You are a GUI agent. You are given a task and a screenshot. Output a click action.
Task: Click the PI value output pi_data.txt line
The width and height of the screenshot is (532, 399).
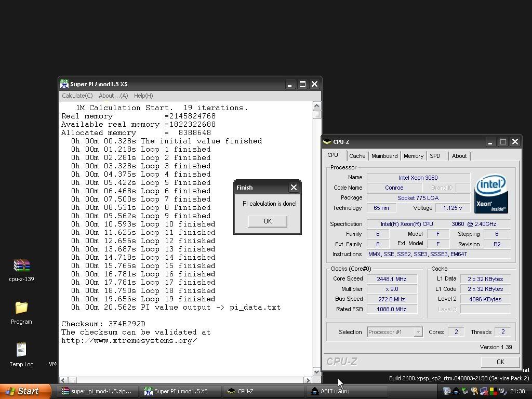(x=176, y=308)
